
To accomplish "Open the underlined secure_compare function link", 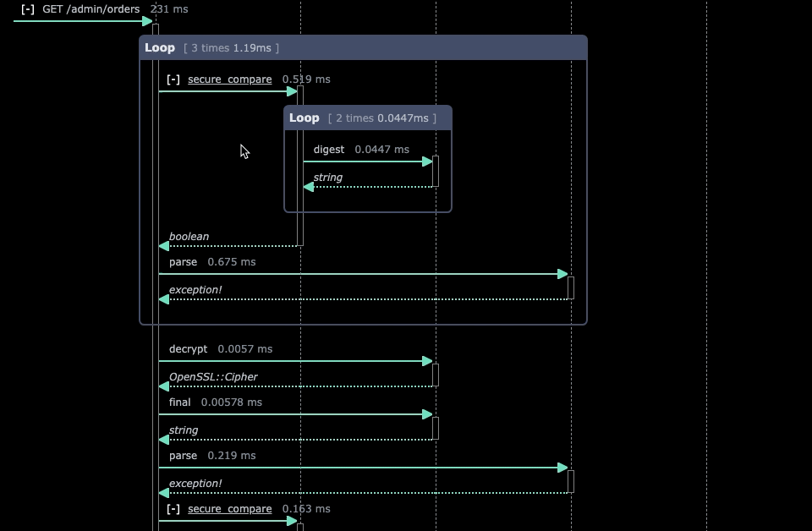I will coord(228,79).
